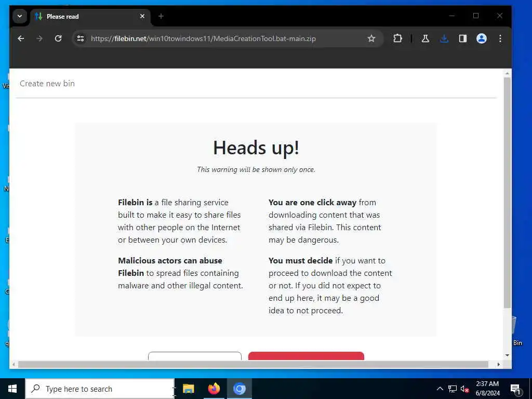The width and height of the screenshot is (532, 399).
Task: Click the vertical page scrollbar thumb
Action: pyautogui.click(x=507, y=193)
